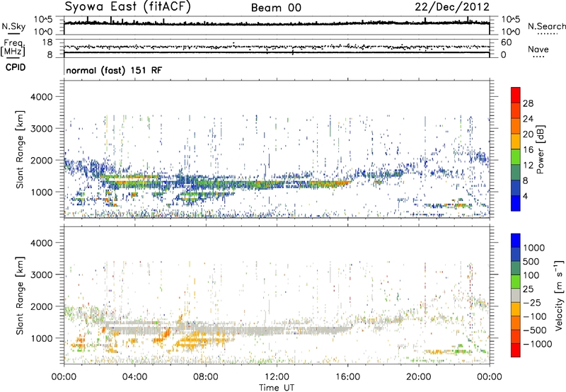This screenshot has height=392, width=566.
Task: Click the 'Nave' legend label
Action: click(538, 49)
